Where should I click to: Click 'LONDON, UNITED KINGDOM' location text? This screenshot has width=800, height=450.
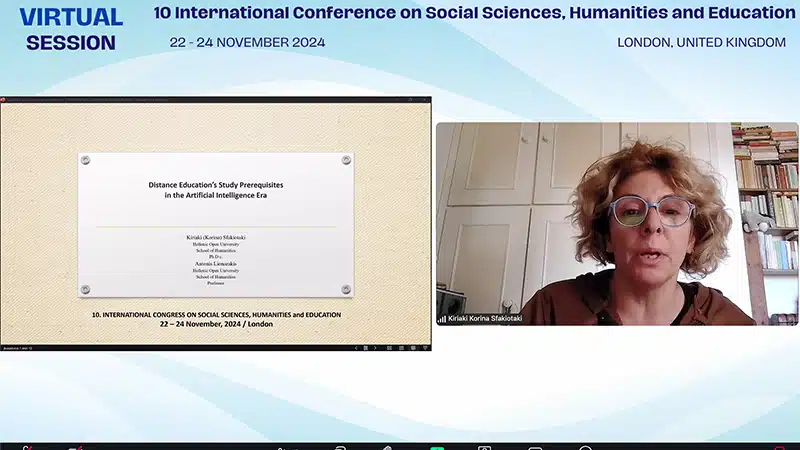click(x=702, y=42)
